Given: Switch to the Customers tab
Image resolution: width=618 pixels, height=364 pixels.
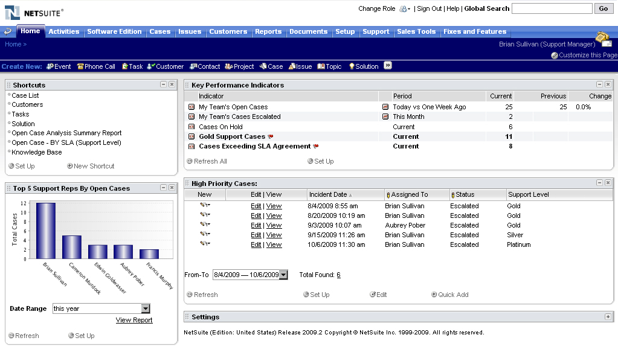Looking at the screenshot, I should click(228, 31).
